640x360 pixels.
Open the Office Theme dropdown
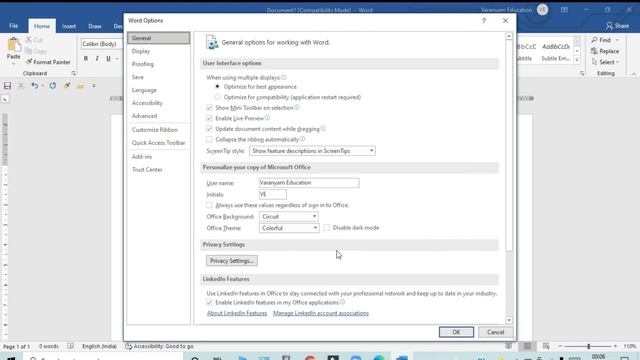[289, 228]
